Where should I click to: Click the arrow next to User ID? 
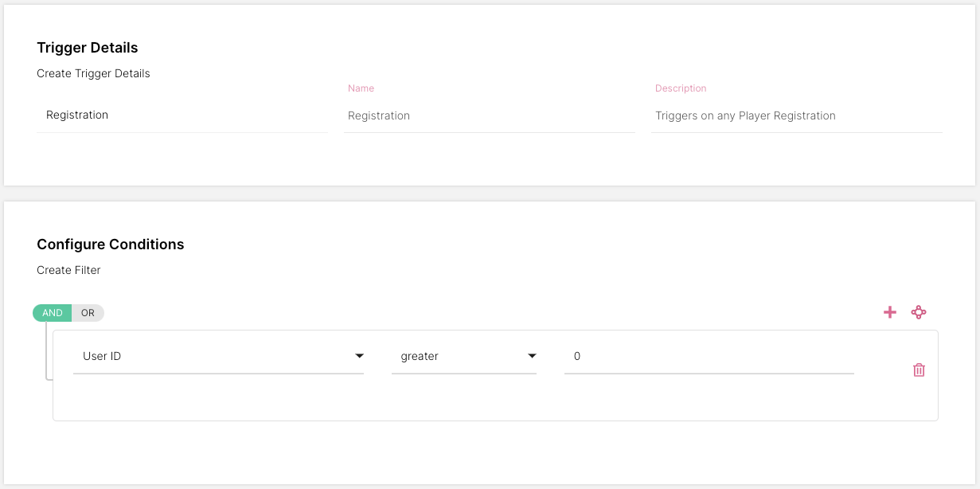[359, 356]
